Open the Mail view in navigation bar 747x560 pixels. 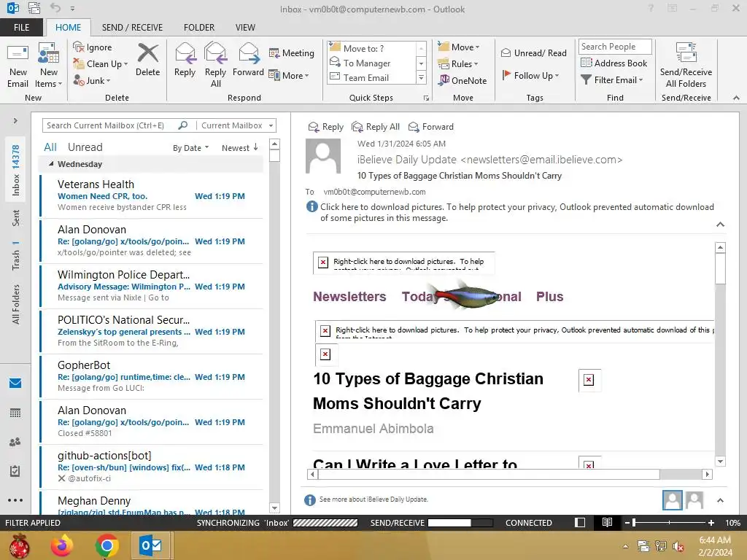(15, 383)
